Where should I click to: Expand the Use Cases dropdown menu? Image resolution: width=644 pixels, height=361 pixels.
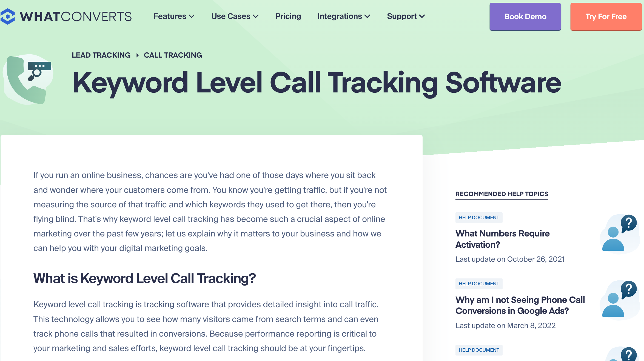click(234, 16)
